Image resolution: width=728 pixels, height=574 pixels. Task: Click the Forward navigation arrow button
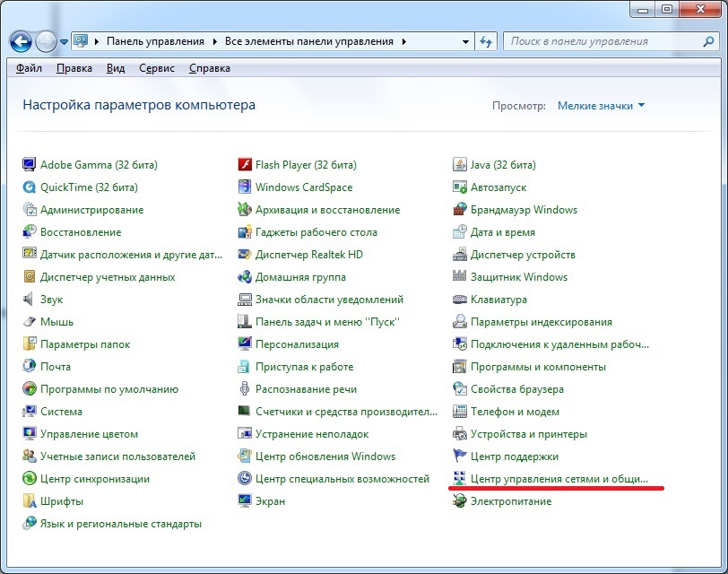tap(46, 42)
